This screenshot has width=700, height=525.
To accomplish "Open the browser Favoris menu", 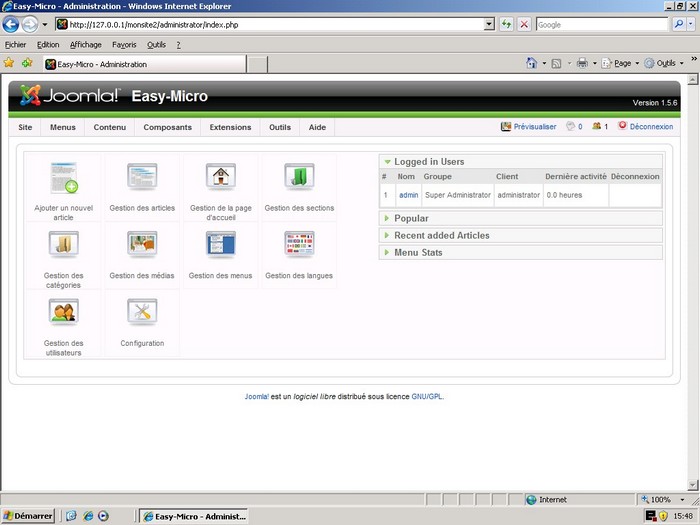I will coord(124,45).
